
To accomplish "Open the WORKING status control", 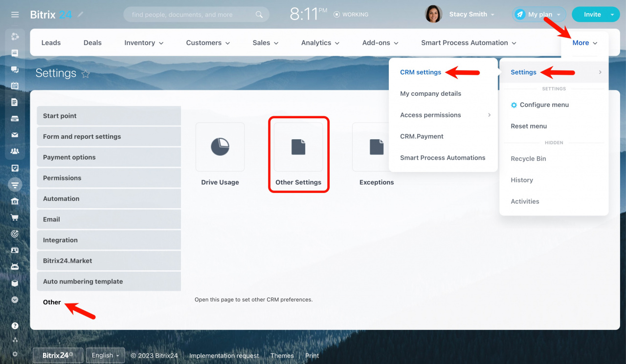I will 351,15.
